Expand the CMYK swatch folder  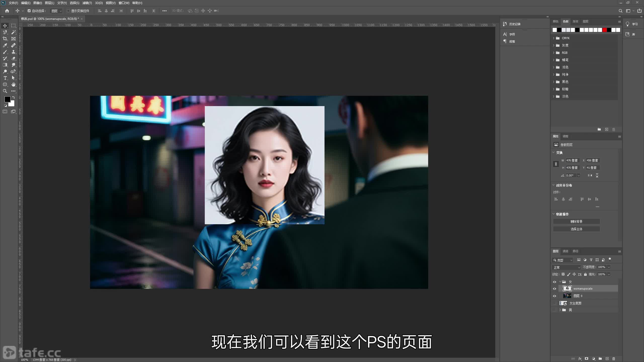(553, 38)
